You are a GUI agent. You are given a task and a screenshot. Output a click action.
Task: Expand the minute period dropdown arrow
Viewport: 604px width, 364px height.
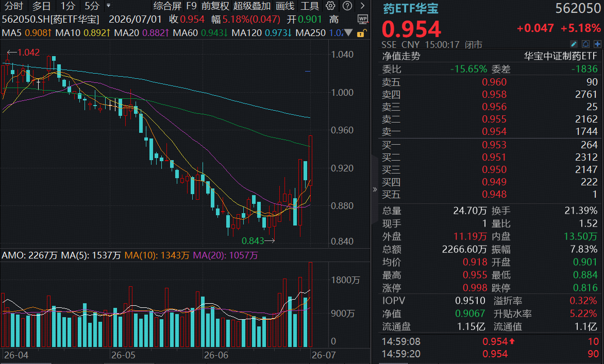click(109, 6)
